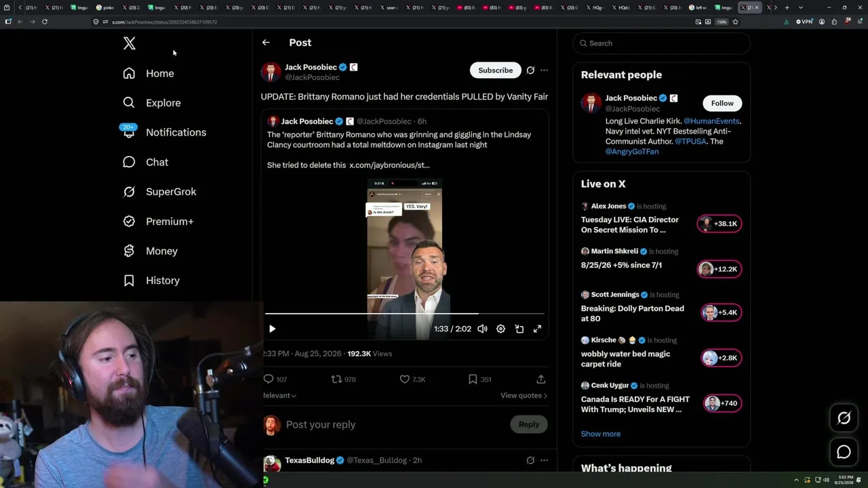
Task: Open TexasBulldog's profile name
Action: tap(310, 460)
